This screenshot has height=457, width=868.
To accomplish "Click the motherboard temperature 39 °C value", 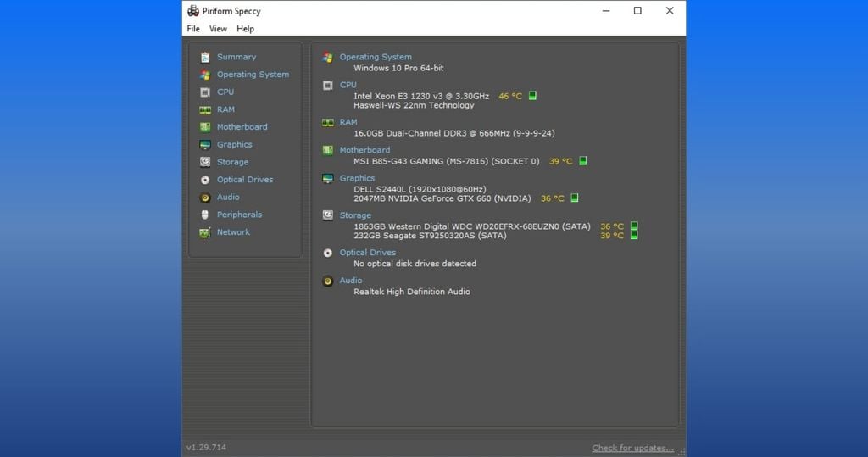I will click(561, 162).
